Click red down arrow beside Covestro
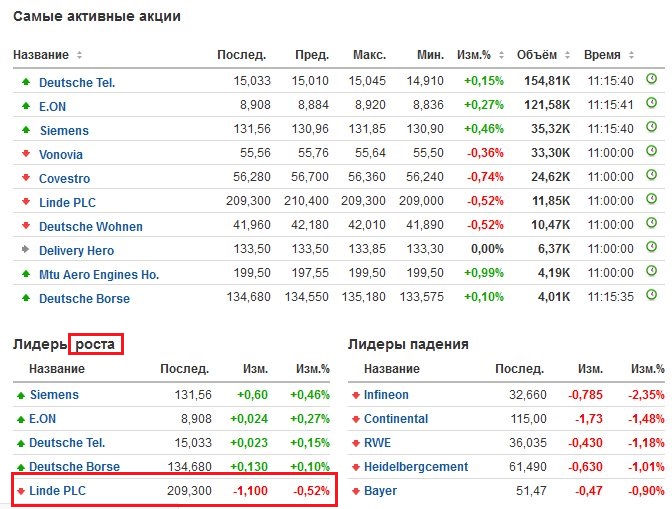 (x=26, y=177)
